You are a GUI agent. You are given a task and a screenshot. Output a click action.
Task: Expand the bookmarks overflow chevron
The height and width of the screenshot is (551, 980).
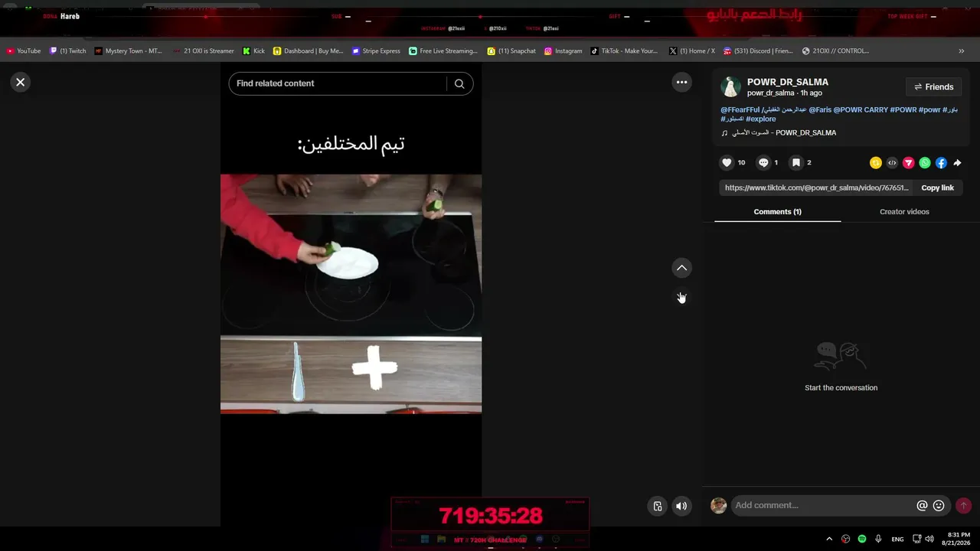(x=961, y=51)
